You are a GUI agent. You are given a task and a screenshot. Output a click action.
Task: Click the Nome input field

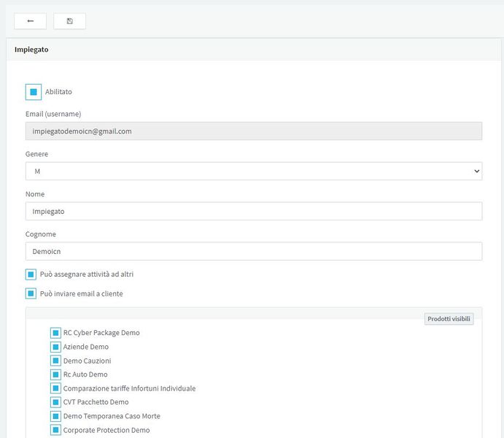tap(254, 211)
